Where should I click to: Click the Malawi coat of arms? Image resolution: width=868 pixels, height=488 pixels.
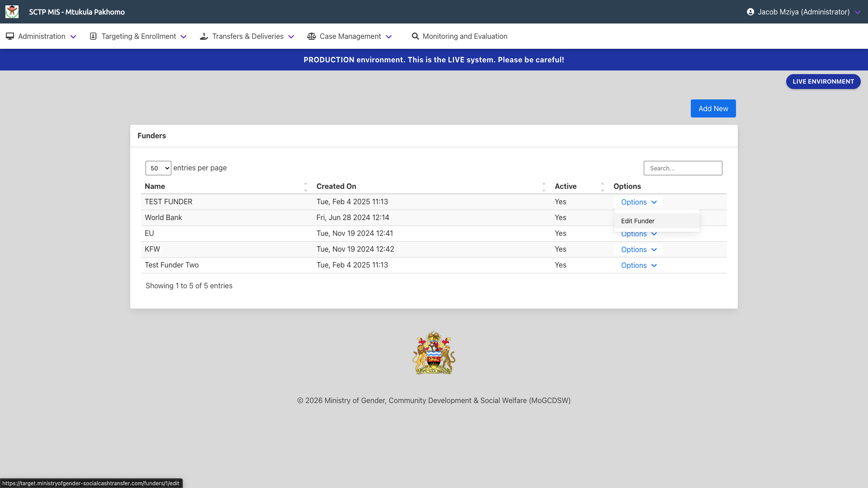[x=434, y=353]
